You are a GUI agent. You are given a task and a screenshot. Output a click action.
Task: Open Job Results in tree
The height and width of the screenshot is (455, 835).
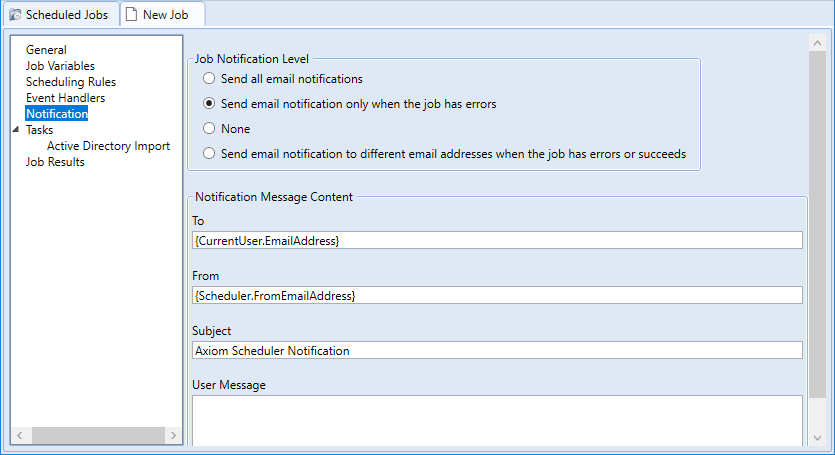tap(55, 162)
